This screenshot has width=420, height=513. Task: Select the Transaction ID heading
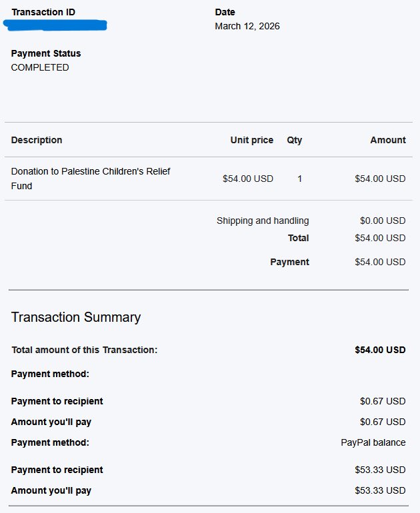[43, 12]
